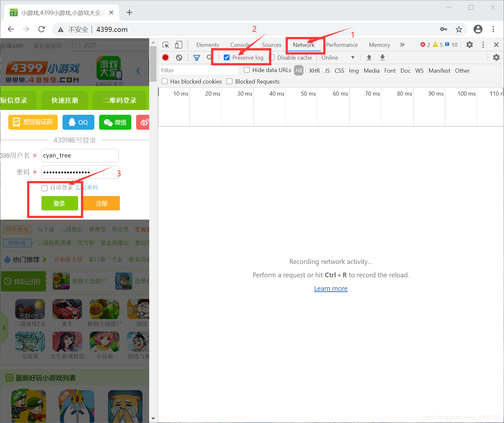This screenshot has width=504, height=423.
Task: Open a new tab with plus icon
Action: [x=129, y=12]
